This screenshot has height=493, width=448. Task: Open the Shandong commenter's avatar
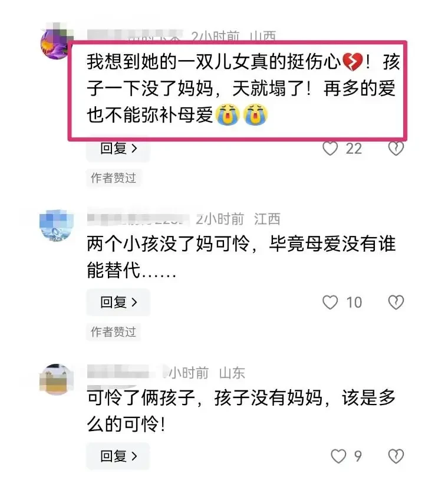(56, 379)
